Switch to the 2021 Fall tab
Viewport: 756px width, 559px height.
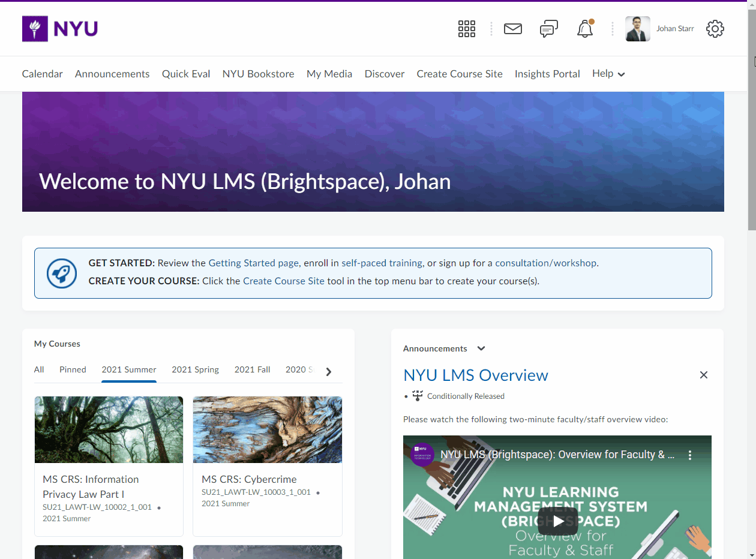(x=253, y=369)
